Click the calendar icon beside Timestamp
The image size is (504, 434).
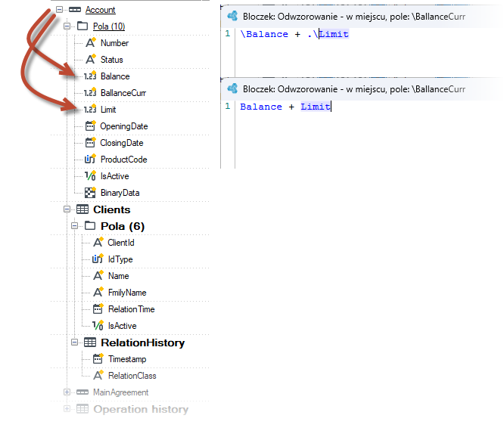[98, 358]
